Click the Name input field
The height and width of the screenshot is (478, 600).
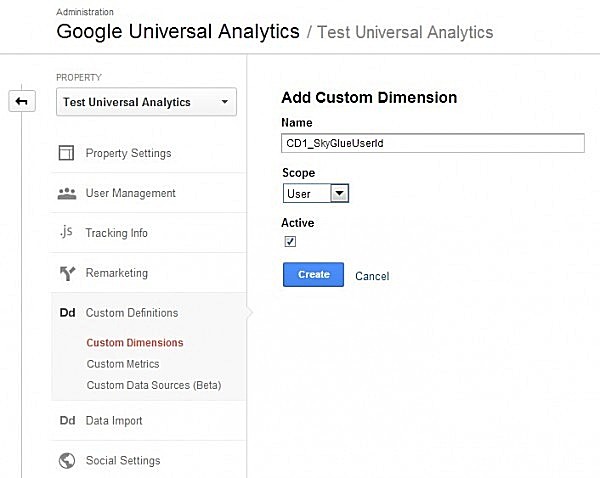[433, 143]
